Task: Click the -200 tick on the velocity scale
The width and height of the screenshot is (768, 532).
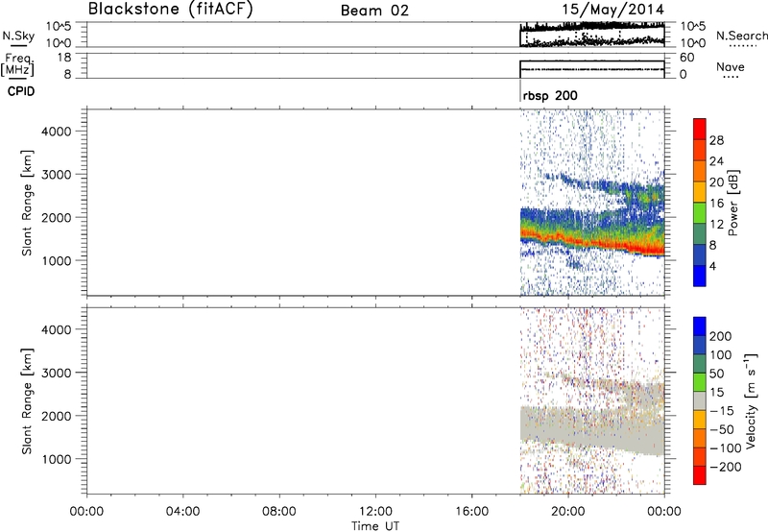Action: pyautogui.click(x=726, y=467)
